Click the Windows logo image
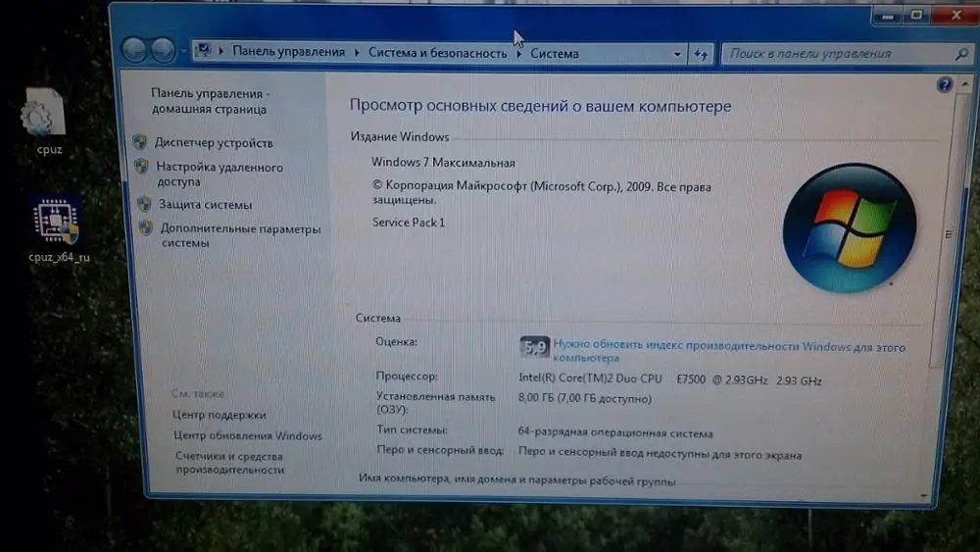 tap(850, 228)
